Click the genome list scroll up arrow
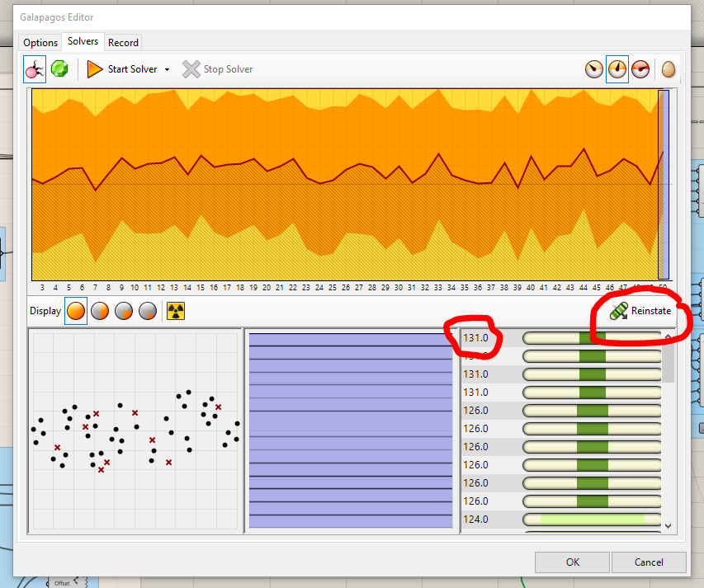Image resolution: width=704 pixels, height=588 pixels. [x=668, y=336]
